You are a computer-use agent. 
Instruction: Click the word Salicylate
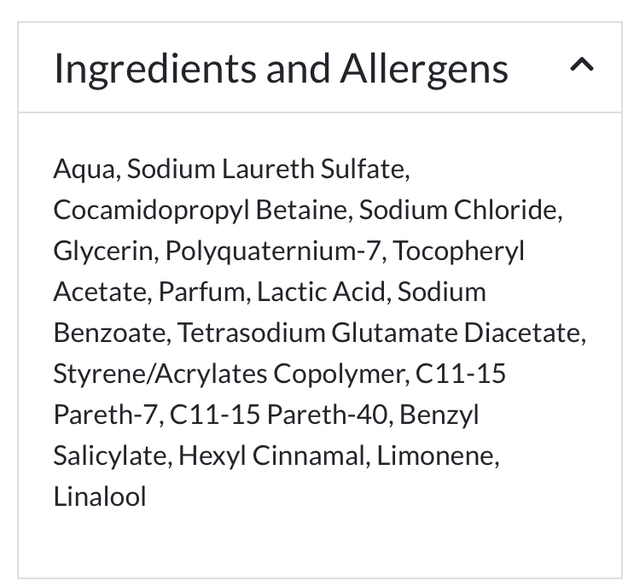110,456
